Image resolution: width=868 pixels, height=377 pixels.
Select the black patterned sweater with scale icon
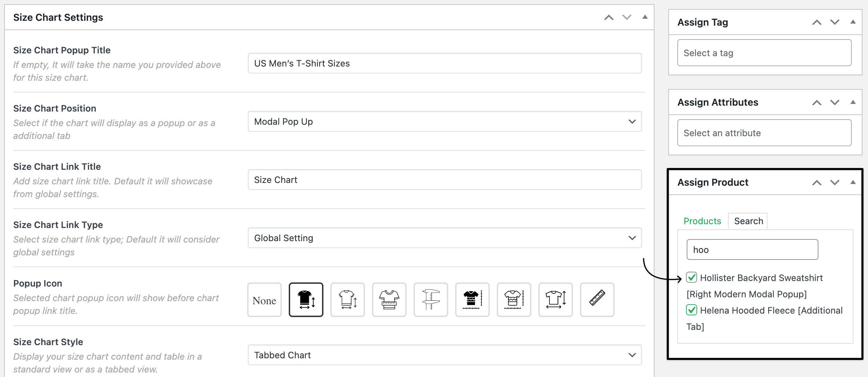[x=472, y=299]
